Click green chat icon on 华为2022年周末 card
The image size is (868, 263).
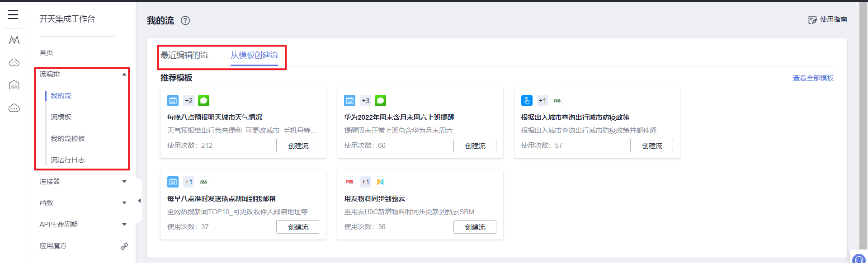point(380,100)
